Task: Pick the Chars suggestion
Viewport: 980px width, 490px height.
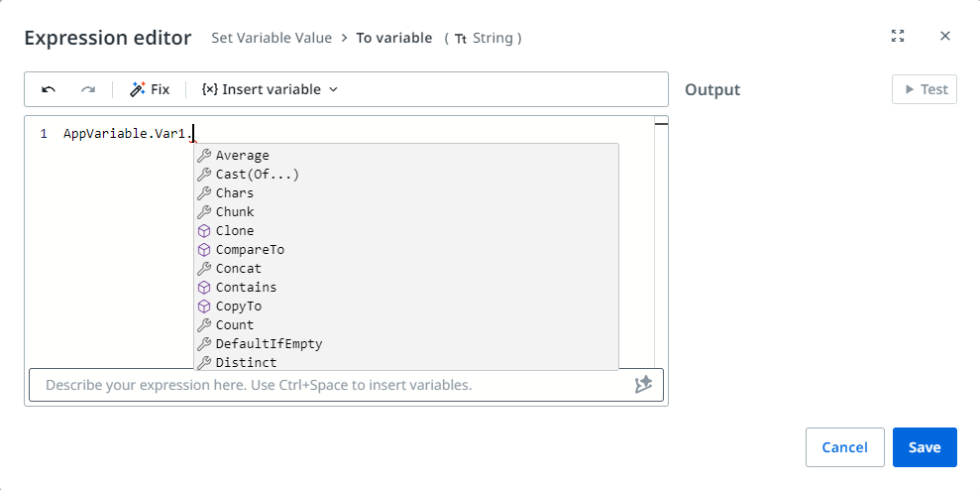Action: pyautogui.click(x=234, y=193)
